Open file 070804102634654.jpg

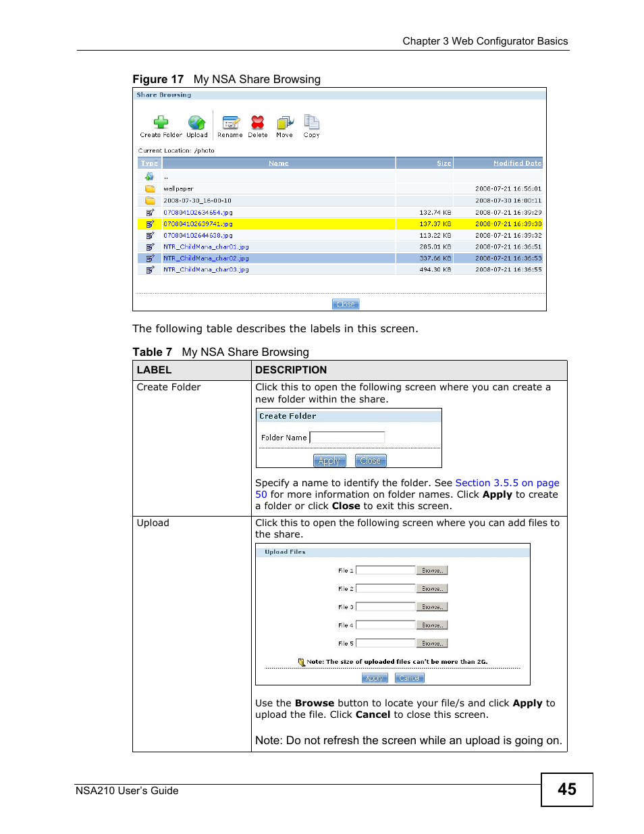coord(198,213)
